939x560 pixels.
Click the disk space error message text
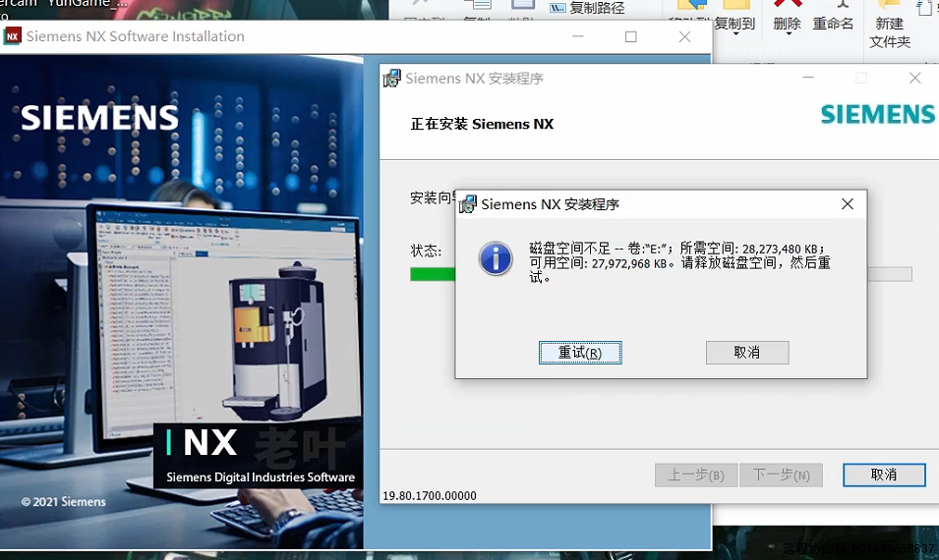[679, 262]
